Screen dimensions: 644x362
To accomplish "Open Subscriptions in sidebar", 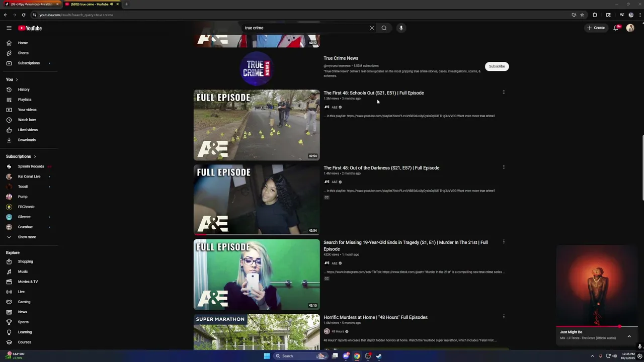I will pos(29,63).
